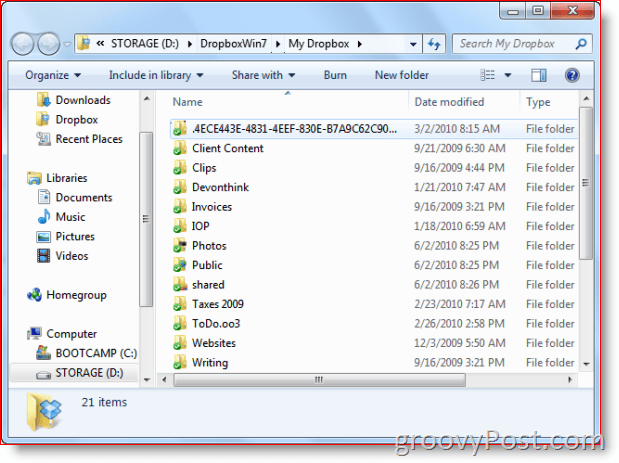Click the Forward navigation arrow button
The width and height of the screenshot is (619, 463).
48,44
